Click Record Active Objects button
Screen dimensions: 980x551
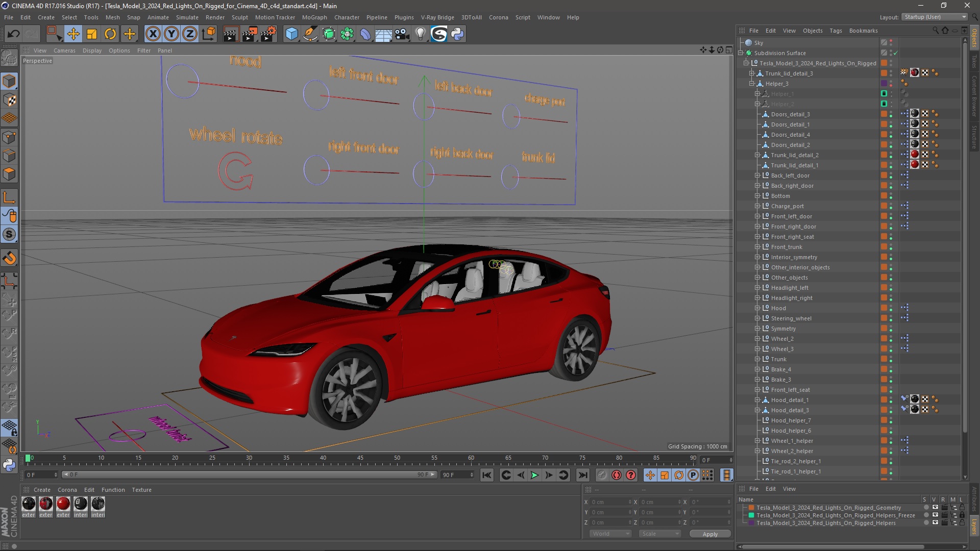pyautogui.click(x=602, y=475)
